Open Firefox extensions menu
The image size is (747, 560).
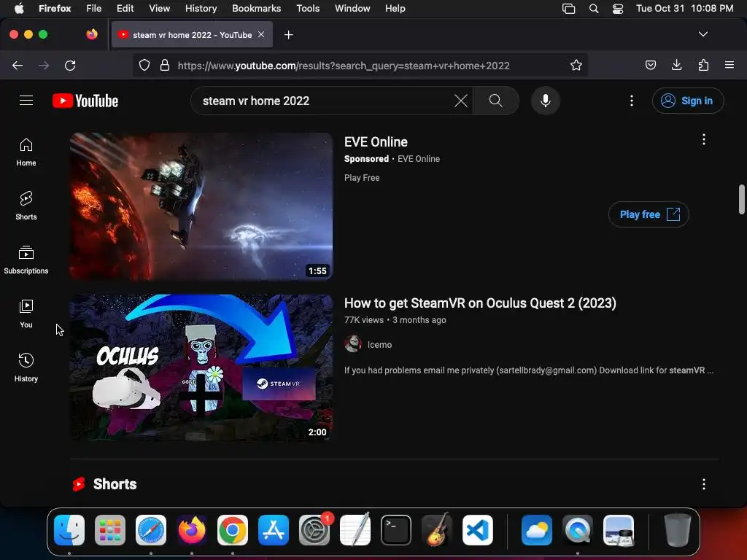(x=703, y=65)
